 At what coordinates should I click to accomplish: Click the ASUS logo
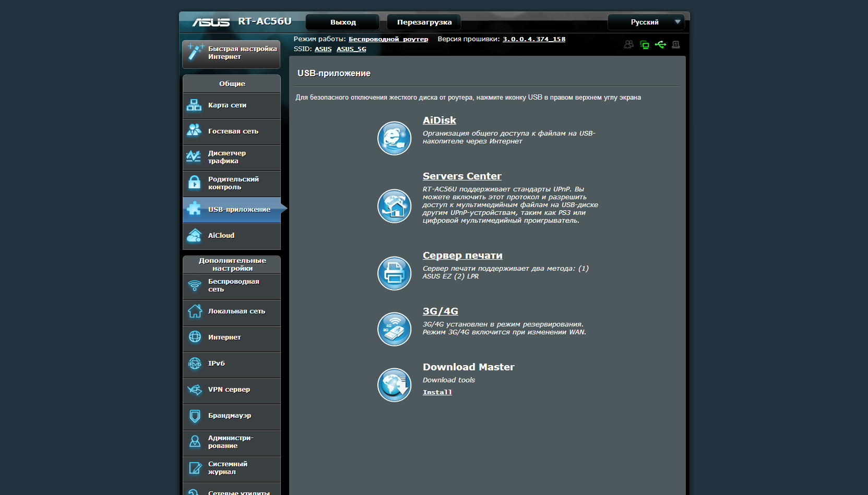coord(211,22)
